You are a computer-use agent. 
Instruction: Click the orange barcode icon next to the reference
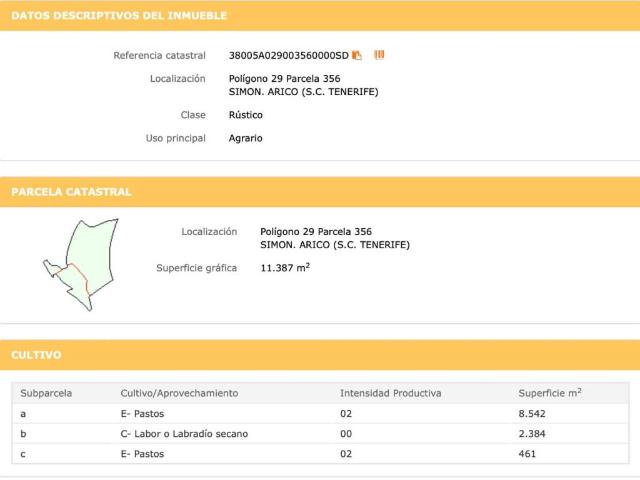pos(379,55)
